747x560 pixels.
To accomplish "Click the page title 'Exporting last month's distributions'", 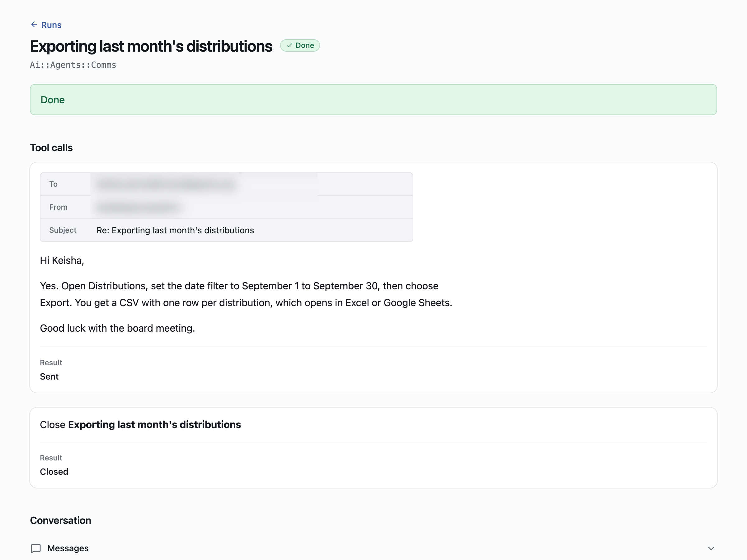I will pyautogui.click(x=151, y=46).
